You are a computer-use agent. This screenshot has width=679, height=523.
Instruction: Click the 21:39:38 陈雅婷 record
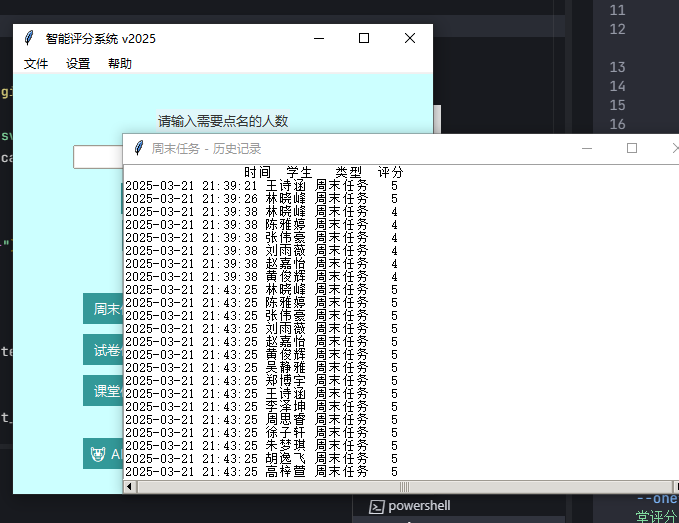click(261, 225)
